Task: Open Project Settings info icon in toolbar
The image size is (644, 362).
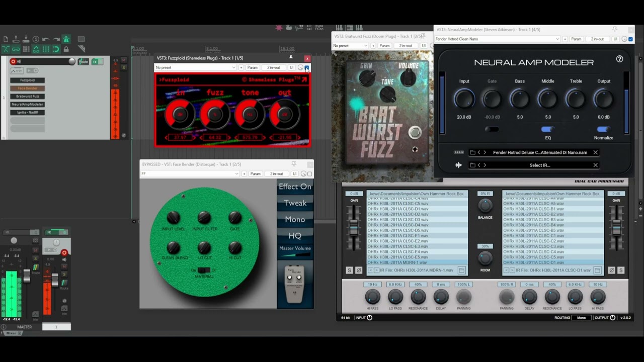Action: (36, 39)
